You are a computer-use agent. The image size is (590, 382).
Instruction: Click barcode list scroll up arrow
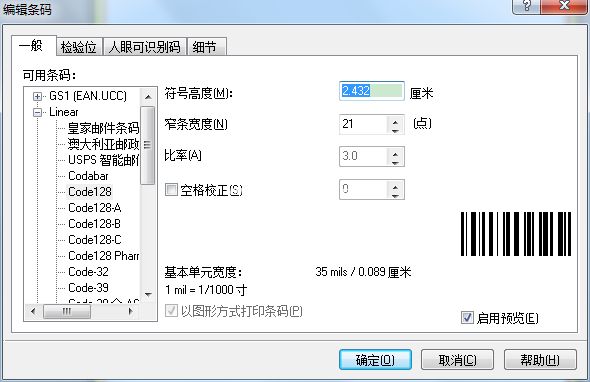click(x=148, y=97)
